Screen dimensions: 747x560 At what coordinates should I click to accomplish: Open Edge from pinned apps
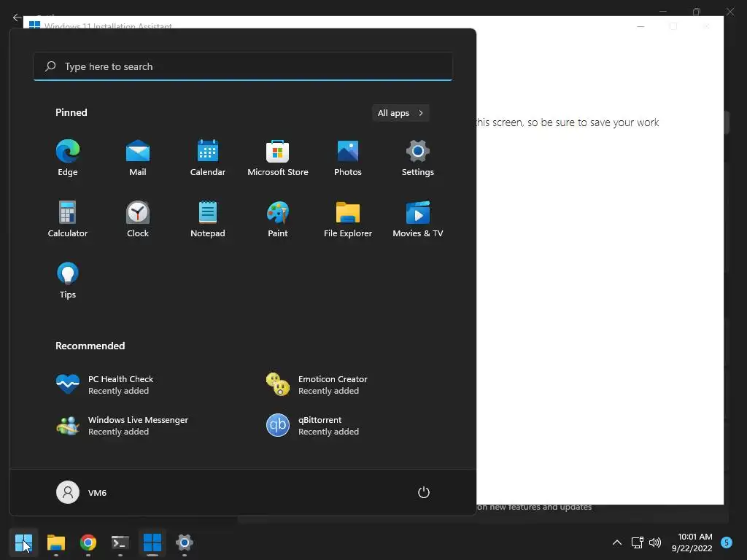tap(68, 158)
